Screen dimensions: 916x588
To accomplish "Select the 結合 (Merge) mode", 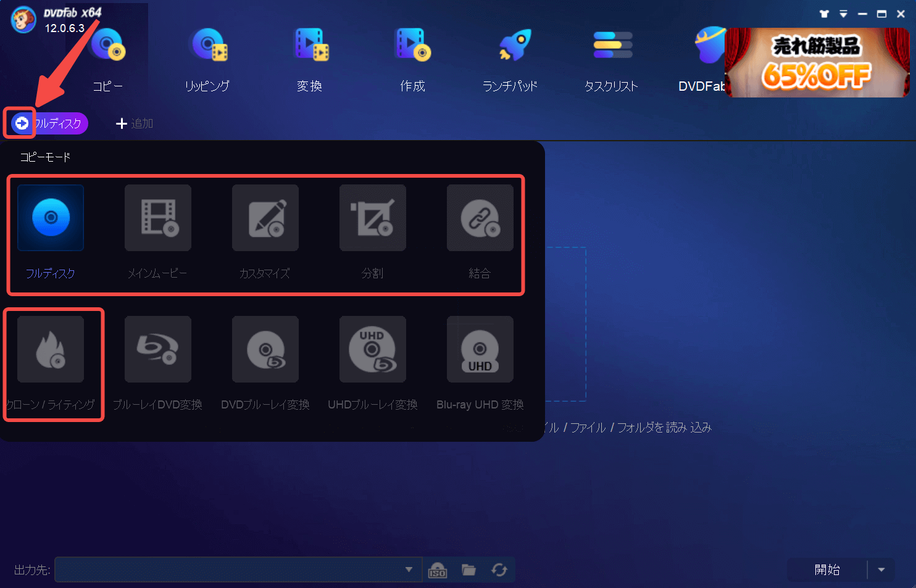I will (480, 218).
